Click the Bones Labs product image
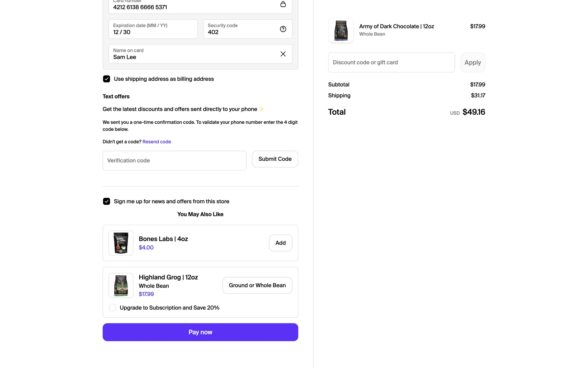 pyautogui.click(x=121, y=243)
